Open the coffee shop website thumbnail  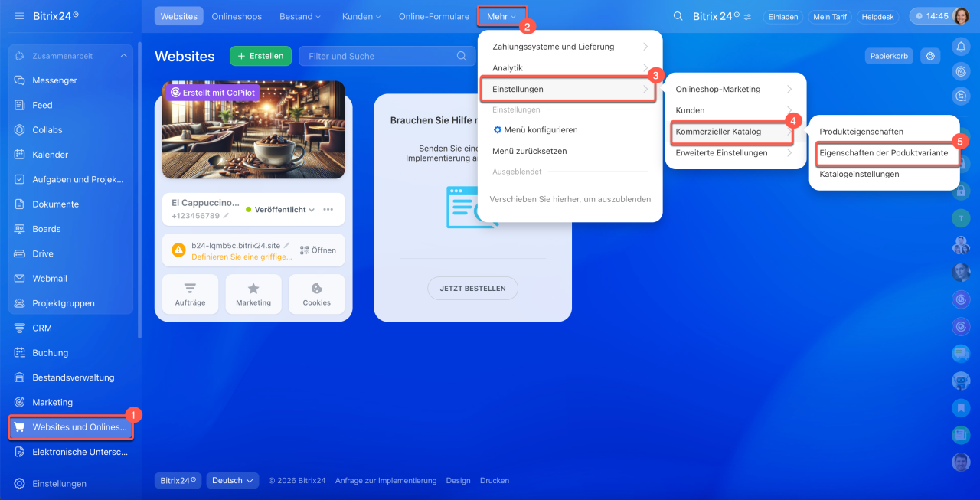[x=253, y=130]
